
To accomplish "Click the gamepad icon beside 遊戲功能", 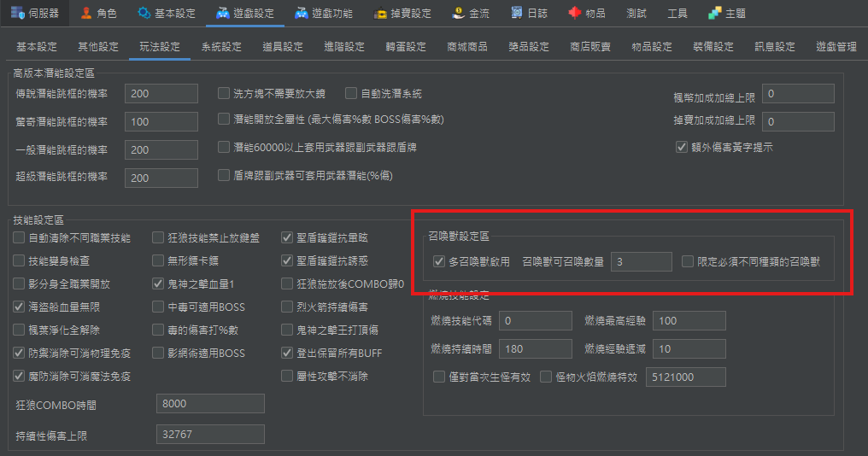I will click(301, 13).
